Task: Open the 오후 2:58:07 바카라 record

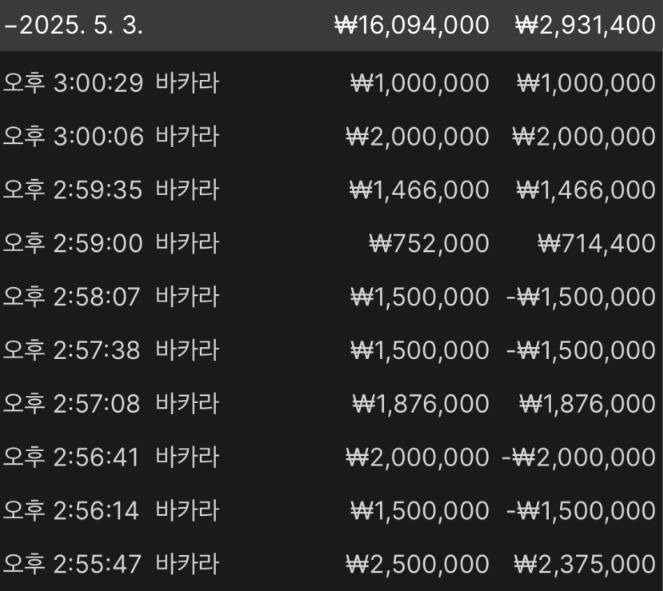Action: (332, 297)
